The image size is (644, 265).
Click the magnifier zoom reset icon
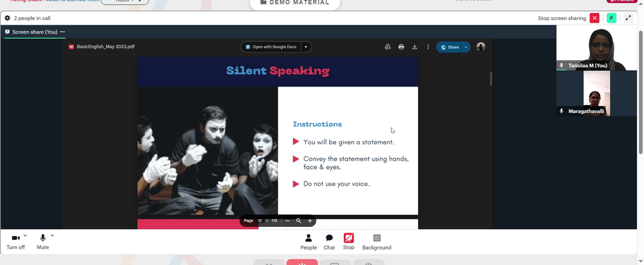[x=299, y=221]
